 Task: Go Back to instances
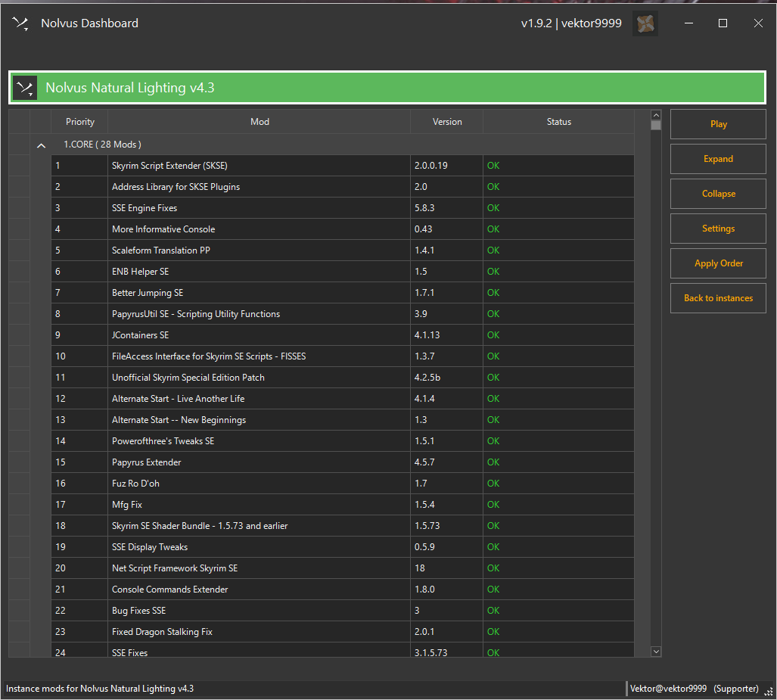(718, 298)
